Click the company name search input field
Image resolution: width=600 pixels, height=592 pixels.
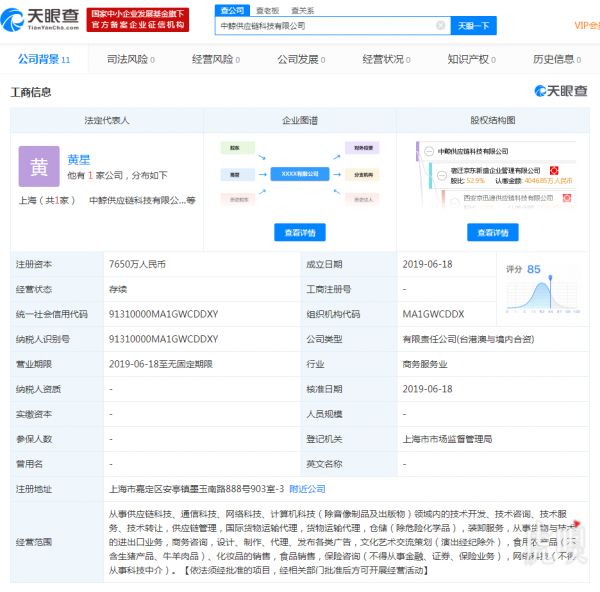(x=325, y=25)
